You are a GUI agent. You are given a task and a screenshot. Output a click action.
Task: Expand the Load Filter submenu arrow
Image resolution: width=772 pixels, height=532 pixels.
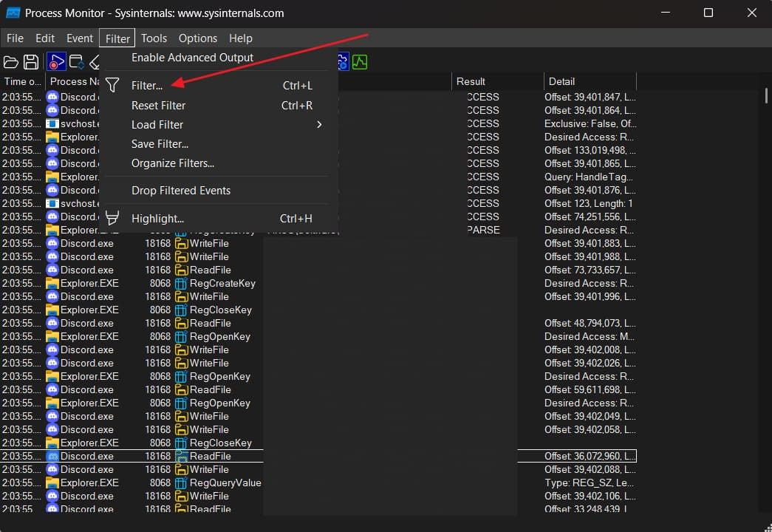pyautogui.click(x=319, y=125)
